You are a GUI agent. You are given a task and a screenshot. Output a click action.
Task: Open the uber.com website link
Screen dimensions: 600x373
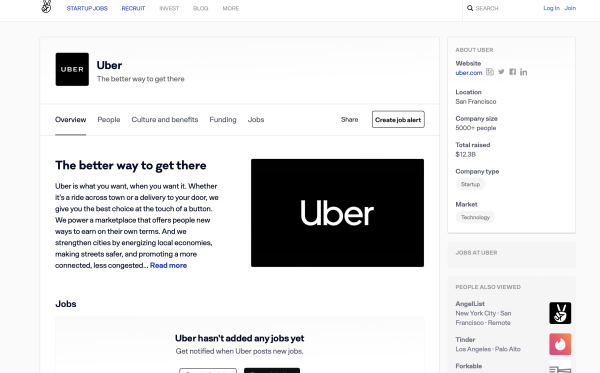pyautogui.click(x=469, y=73)
